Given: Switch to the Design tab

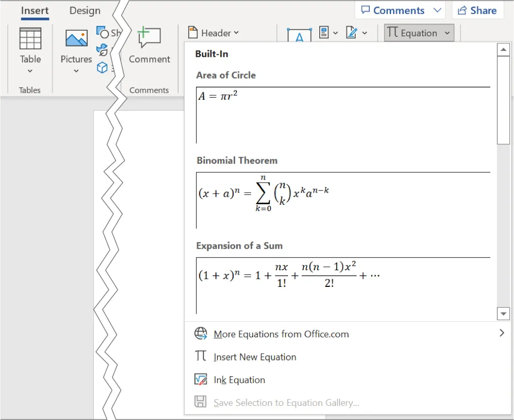Looking at the screenshot, I should [x=84, y=10].
